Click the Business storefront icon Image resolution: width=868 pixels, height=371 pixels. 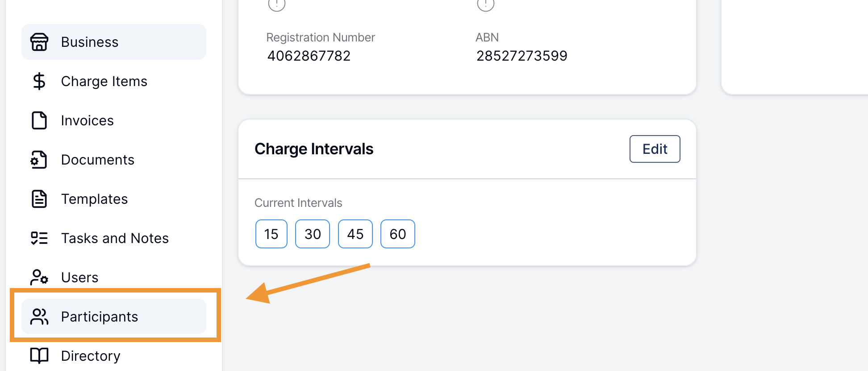click(x=39, y=42)
